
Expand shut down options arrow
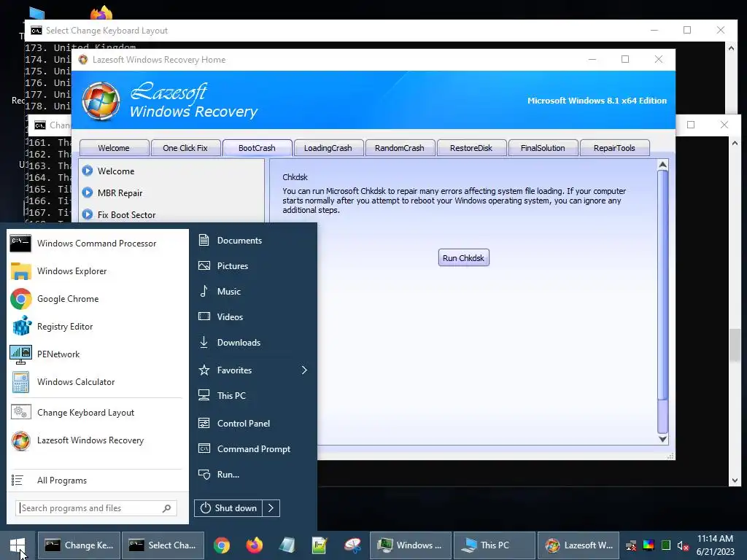tap(271, 508)
